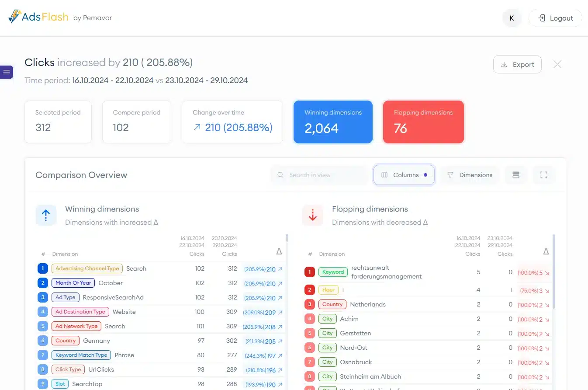Click the Advertising Channel Type tag
The image size is (588, 390).
click(x=87, y=268)
